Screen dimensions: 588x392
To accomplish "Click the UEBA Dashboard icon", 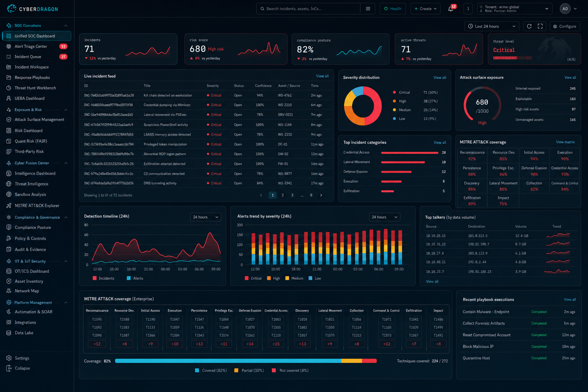I will coord(9,98).
